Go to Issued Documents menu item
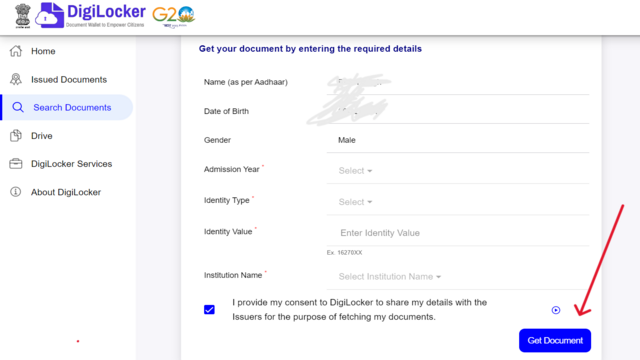The height and width of the screenshot is (360, 640). [x=67, y=80]
